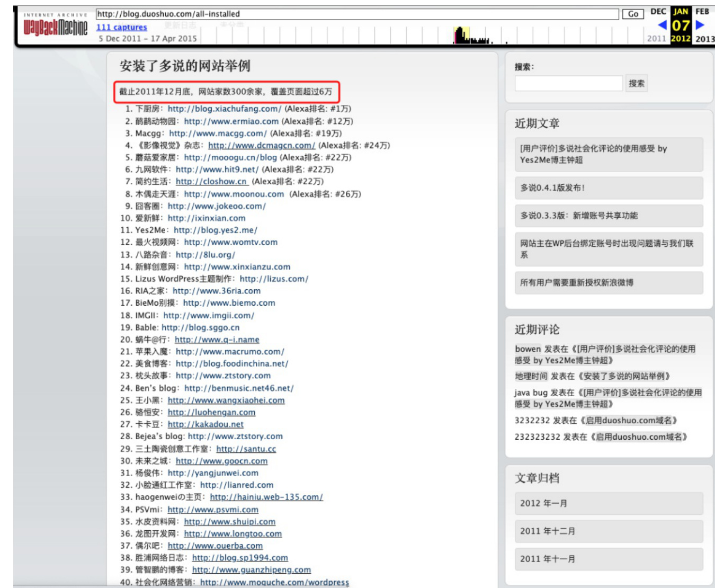The image size is (715, 588).
Task: Click the Go button
Action: click(633, 14)
